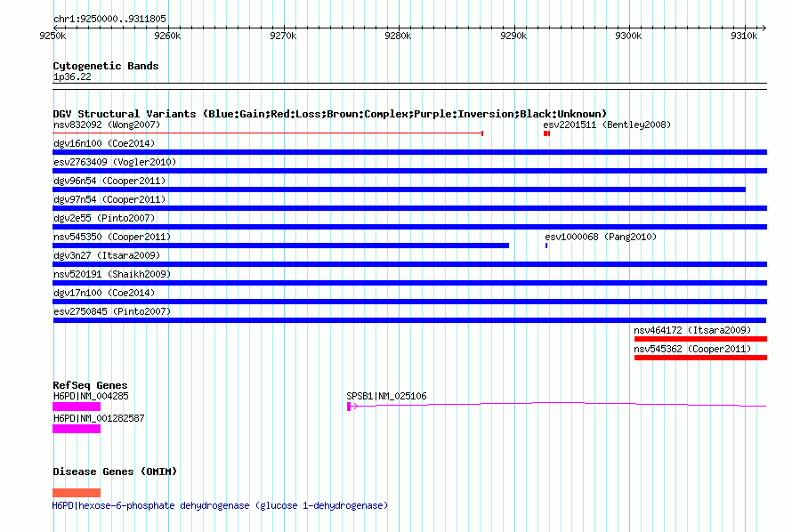Select the esv2763409 (Vogler2010) variant label
The width and height of the screenshot is (792, 532).
114,162
